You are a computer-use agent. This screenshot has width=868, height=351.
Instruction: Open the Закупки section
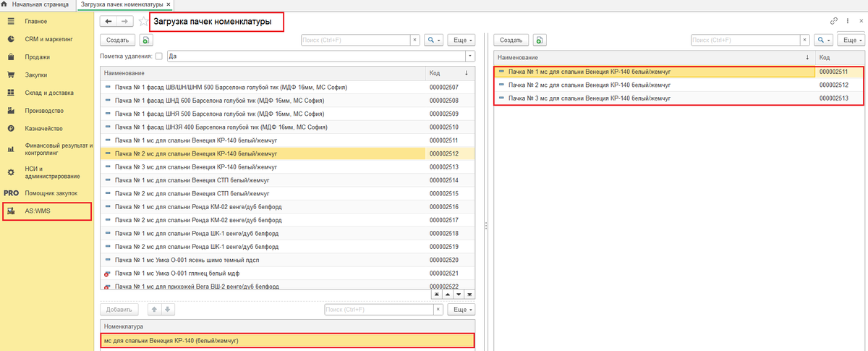36,75
